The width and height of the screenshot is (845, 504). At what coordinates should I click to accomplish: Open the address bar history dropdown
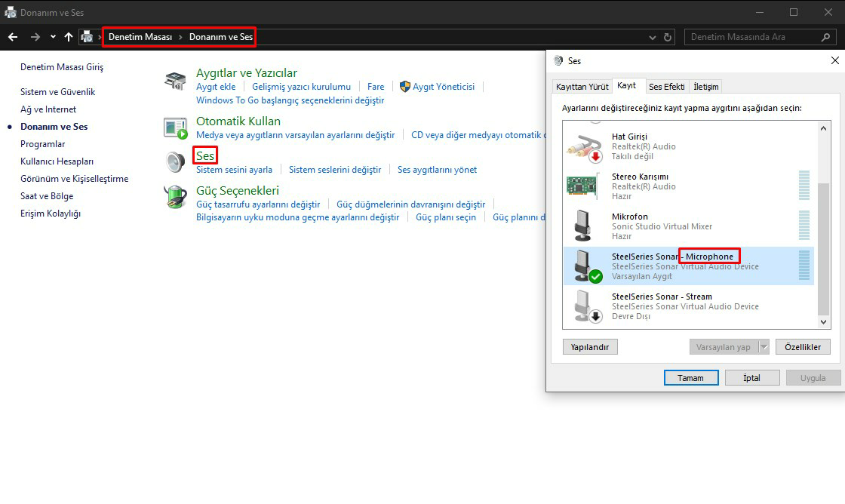(653, 37)
